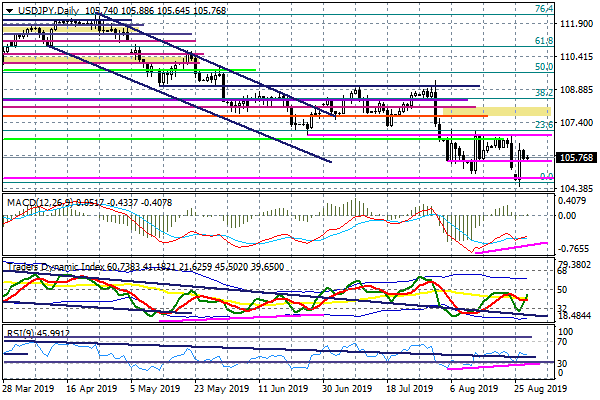Select the 104.385 price axis value

(x=574, y=189)
